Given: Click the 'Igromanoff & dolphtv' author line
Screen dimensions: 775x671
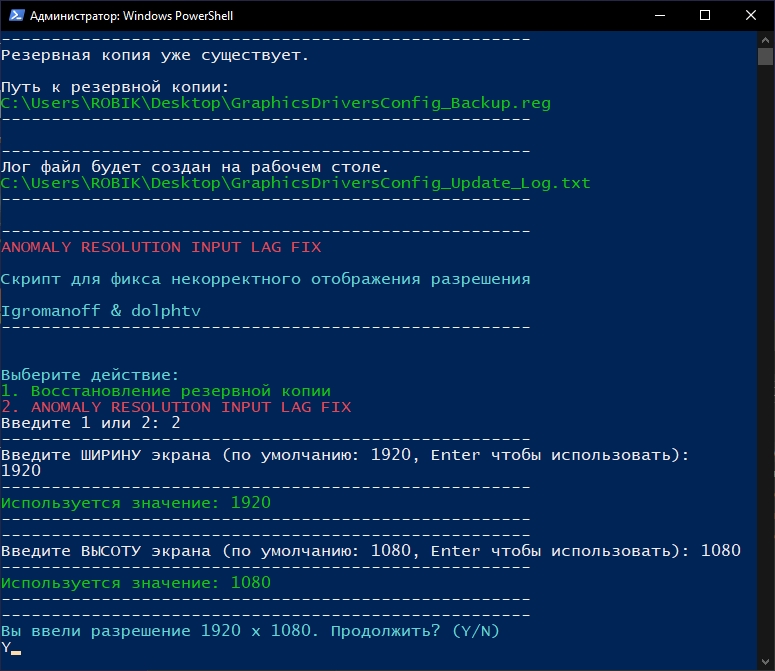Looking at the screenshot, I should click(x=101, y=311).
